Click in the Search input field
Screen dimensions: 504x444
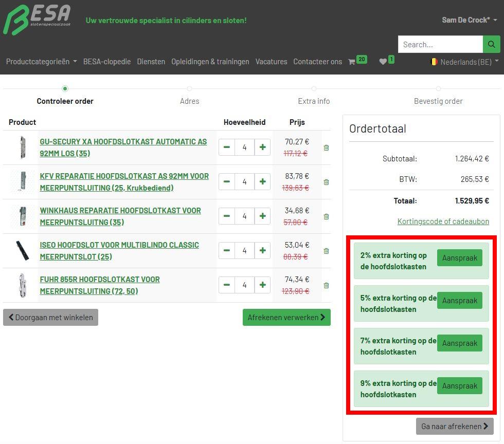point(440,45)
